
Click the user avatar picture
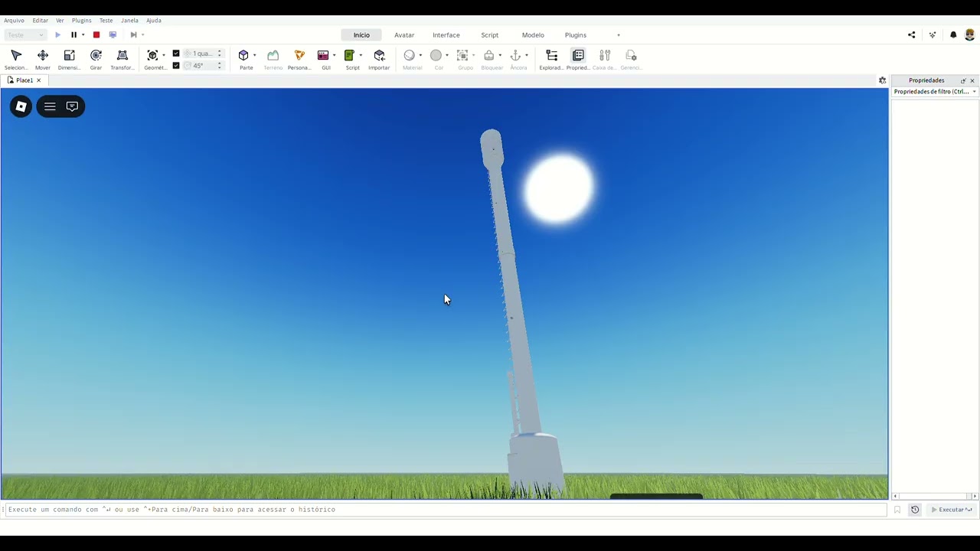969,34
